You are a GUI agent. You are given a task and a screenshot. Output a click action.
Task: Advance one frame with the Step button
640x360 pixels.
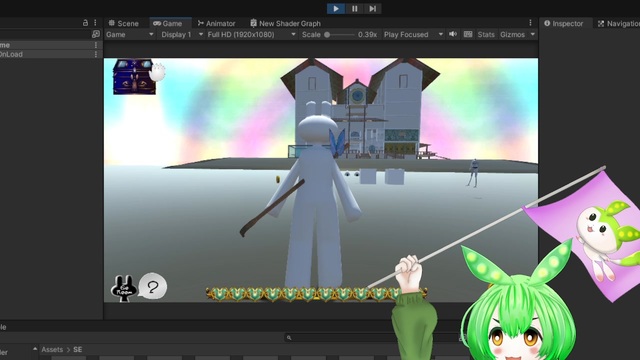[x=372, y=9]
